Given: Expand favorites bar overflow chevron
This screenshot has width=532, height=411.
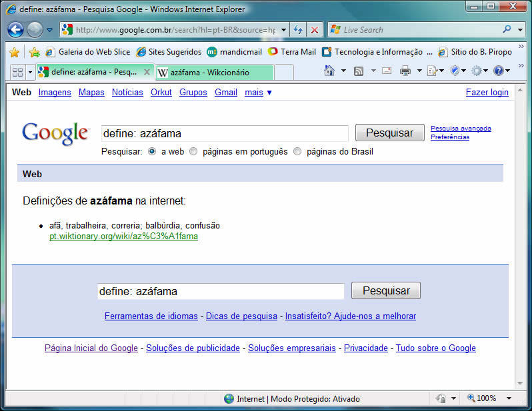Looking at the screenshot, I should (x=521, y=47).
